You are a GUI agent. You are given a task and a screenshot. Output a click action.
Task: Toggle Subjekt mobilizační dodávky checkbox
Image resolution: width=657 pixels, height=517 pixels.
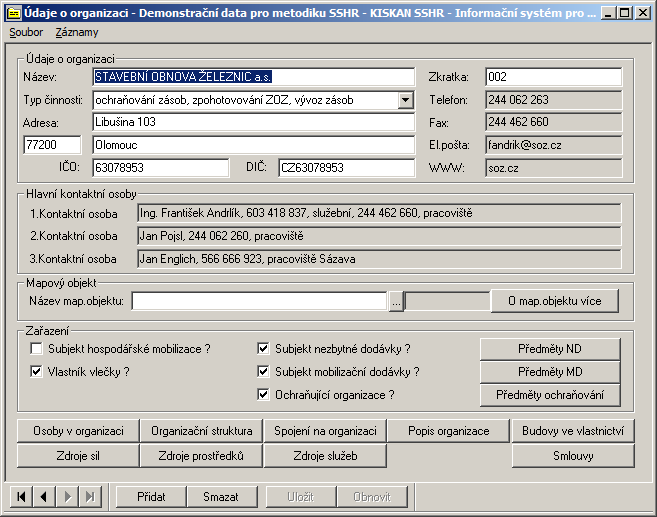pos(263,371)
